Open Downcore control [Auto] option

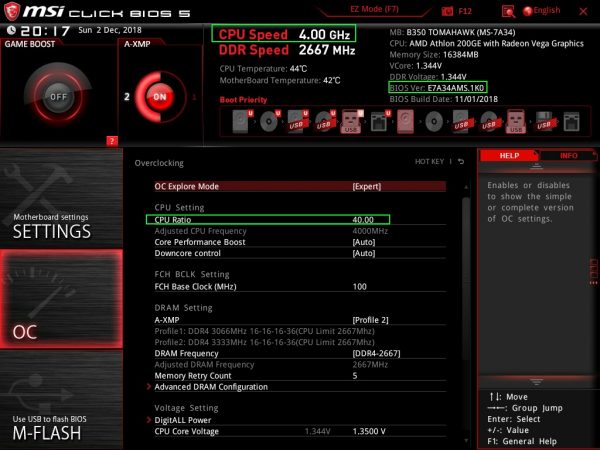click(300, 253)
